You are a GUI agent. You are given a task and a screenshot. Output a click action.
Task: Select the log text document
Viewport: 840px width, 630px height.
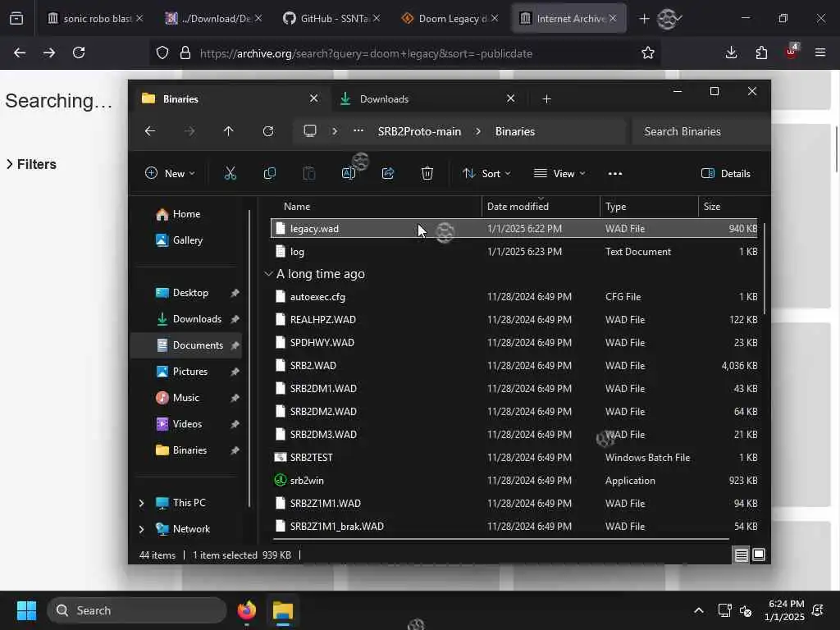(x=514, y=251)
